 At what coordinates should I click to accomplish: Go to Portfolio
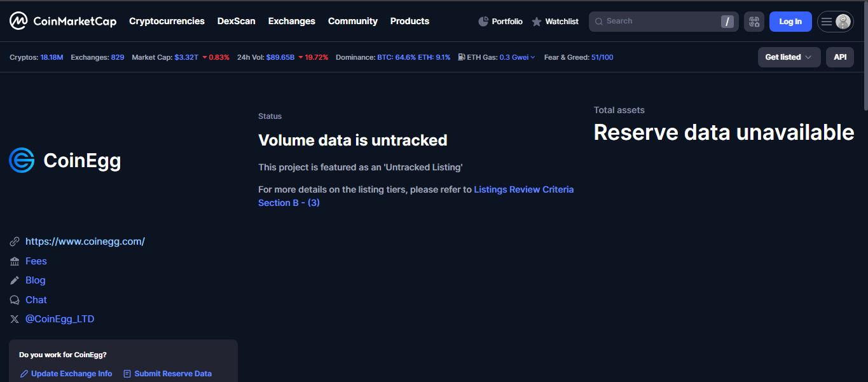tap(500, 22)
